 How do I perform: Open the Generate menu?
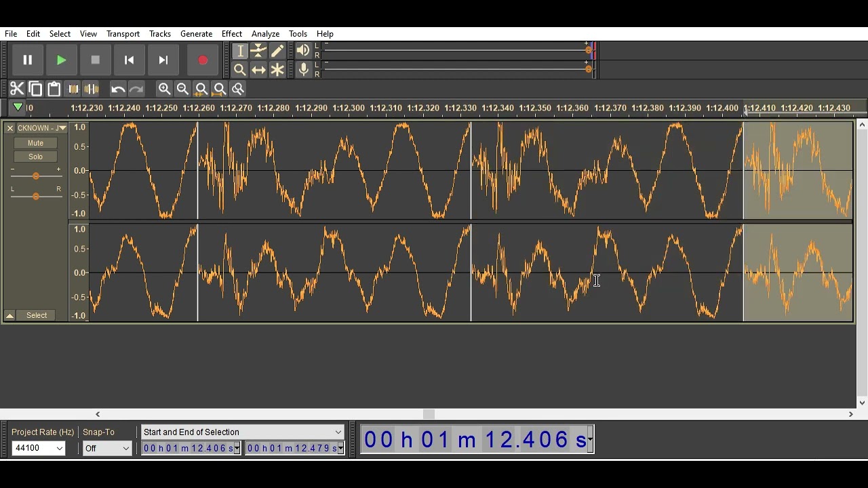196,34
